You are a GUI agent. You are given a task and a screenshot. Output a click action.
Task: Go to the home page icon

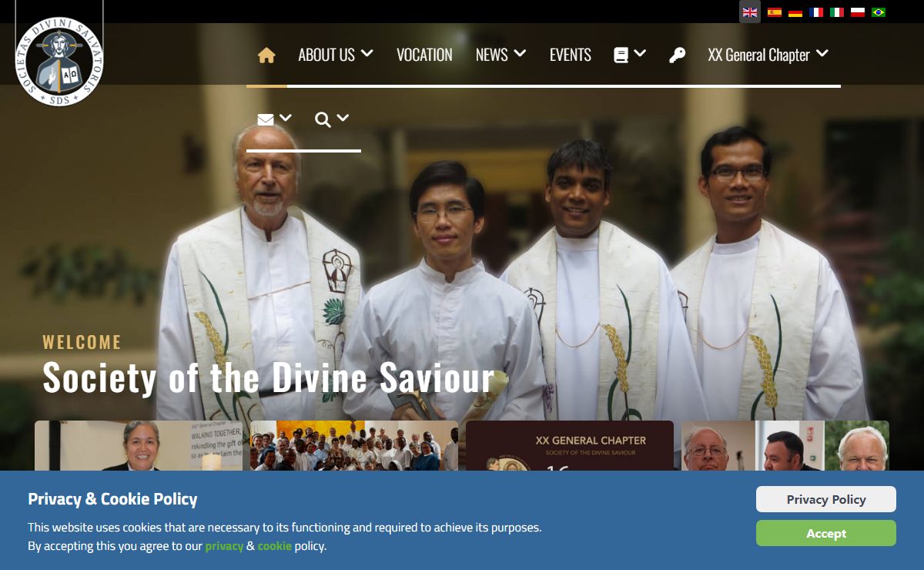(x=266, y=55)
